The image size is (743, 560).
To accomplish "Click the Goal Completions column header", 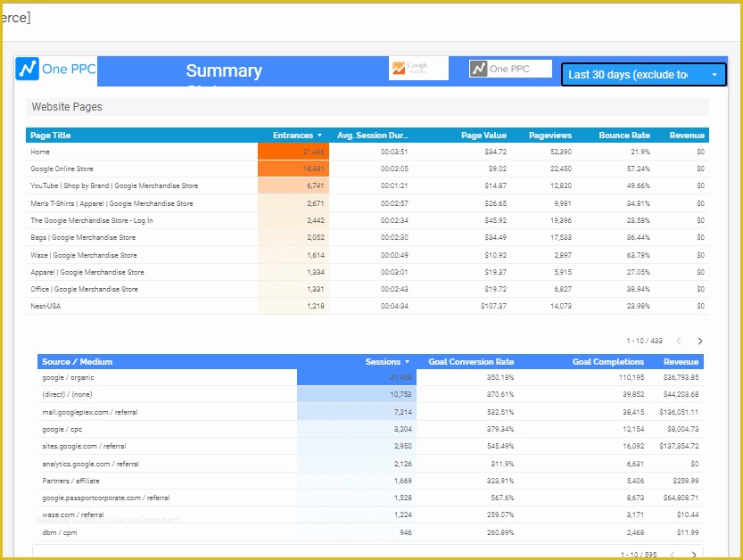I will point(608,362).
